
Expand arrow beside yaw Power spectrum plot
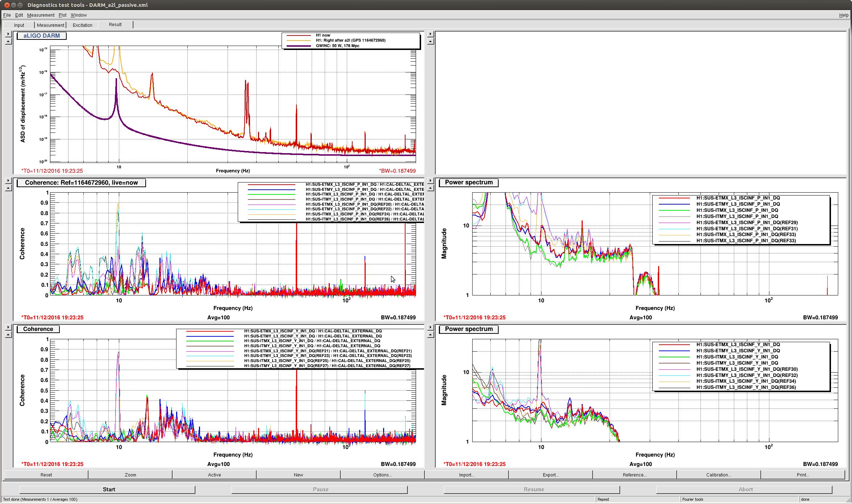tap(430, 327)
